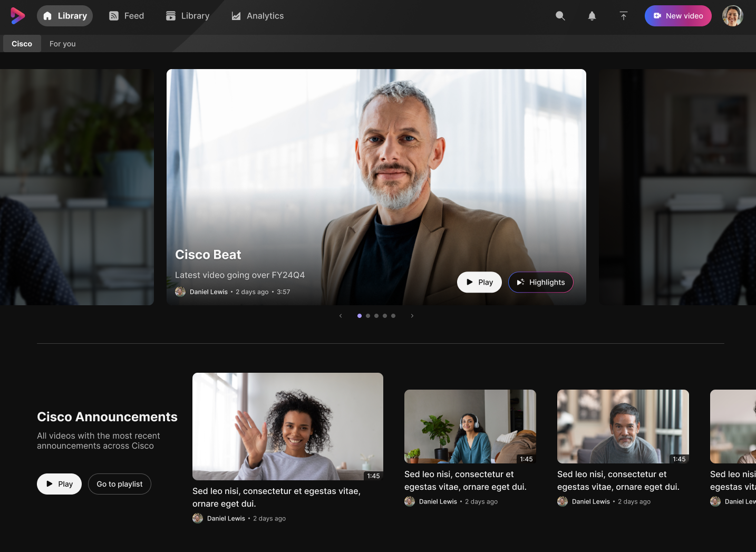Click the upload arrow icon
This screenshot has width=756, height=552.
click(x=624, y=16)
